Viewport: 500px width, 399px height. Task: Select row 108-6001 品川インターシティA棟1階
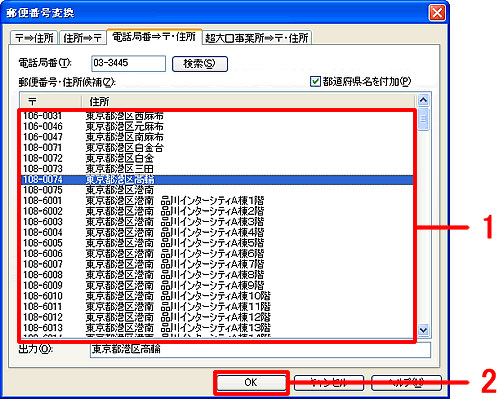(x=217, y=201)
